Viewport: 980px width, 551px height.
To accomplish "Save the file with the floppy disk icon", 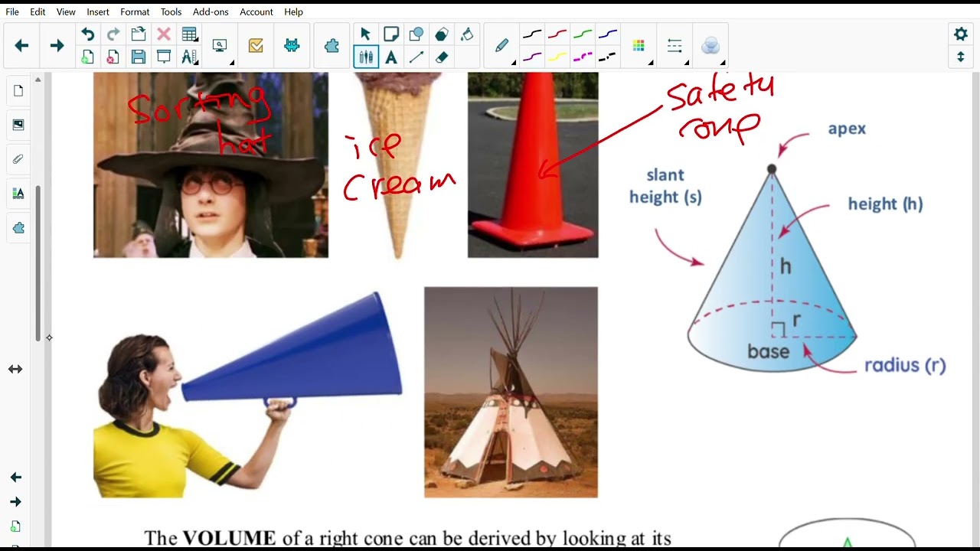I will click(x=139, y=57).
